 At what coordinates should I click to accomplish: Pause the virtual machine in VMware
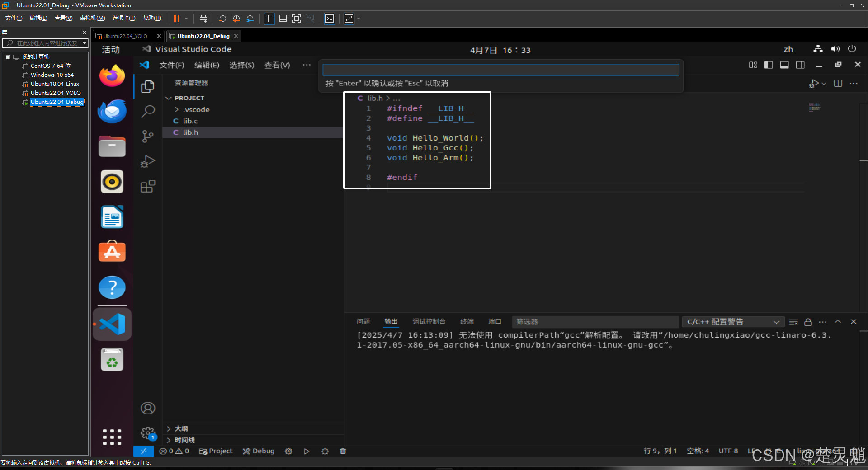click(177, 19)
